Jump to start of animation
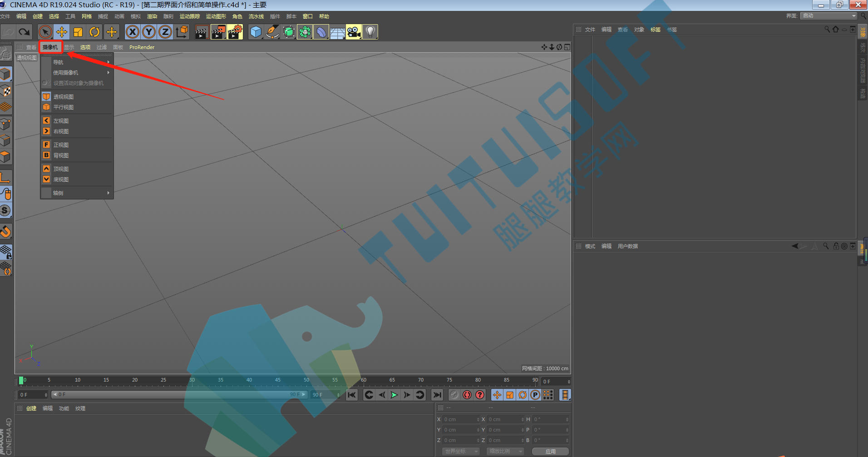 click(352, 395)
